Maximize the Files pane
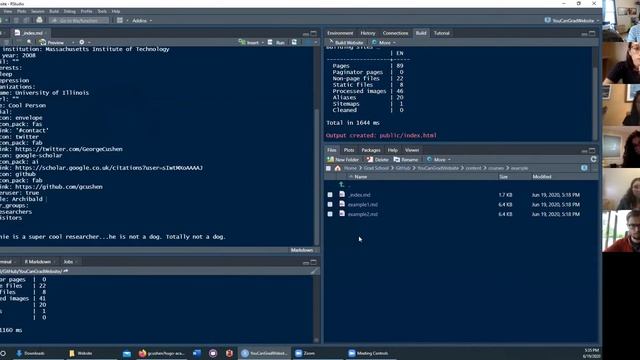The image size is (640, 360). click(x=592, y=151)
